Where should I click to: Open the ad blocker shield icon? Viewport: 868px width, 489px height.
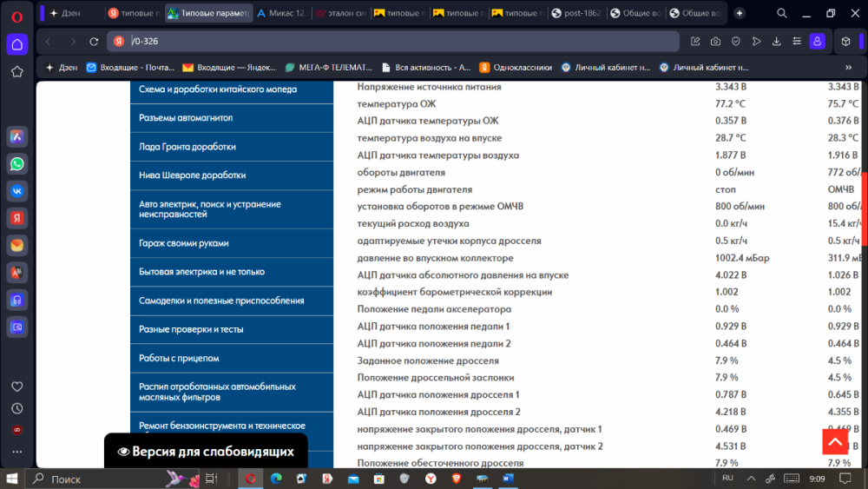click(x=736, y=42)
